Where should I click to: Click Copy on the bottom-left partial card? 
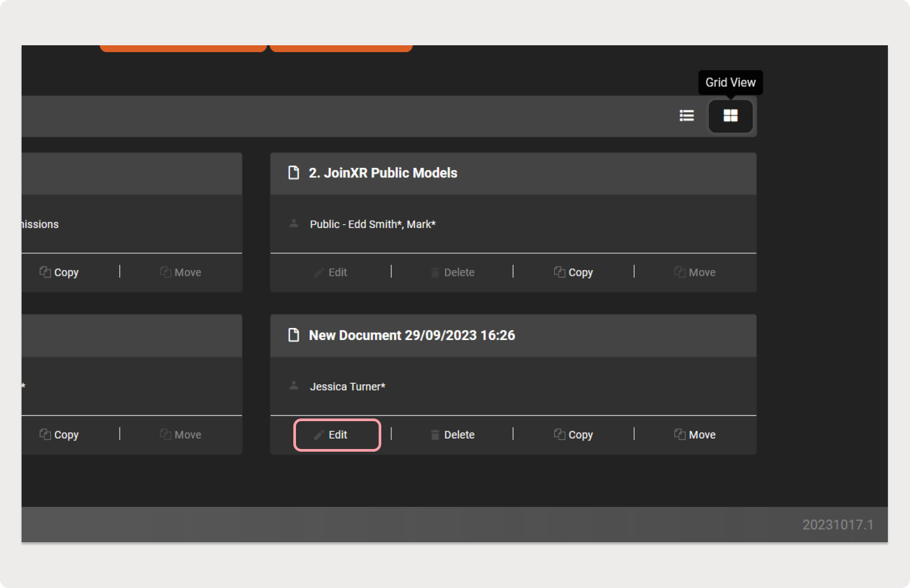(59, 435)
